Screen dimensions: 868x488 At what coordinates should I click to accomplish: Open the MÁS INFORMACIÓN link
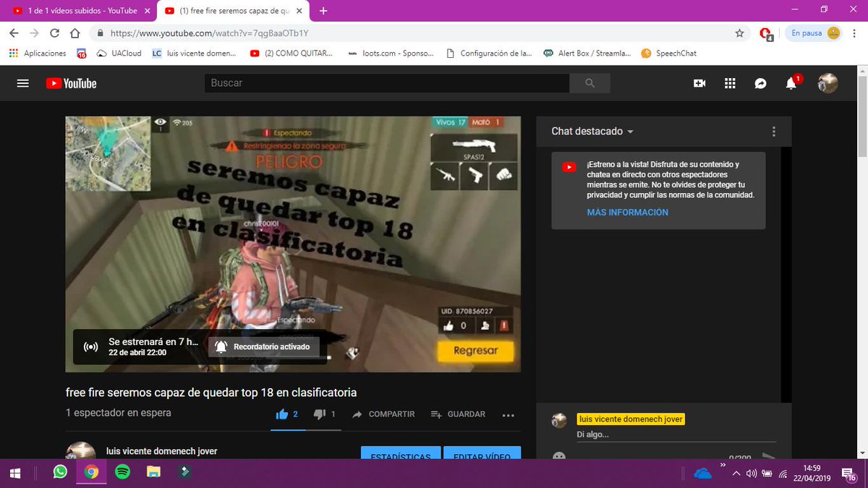628,213
